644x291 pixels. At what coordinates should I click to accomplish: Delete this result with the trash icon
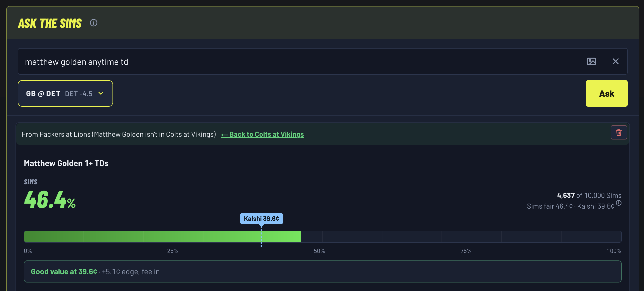(619, 132)
